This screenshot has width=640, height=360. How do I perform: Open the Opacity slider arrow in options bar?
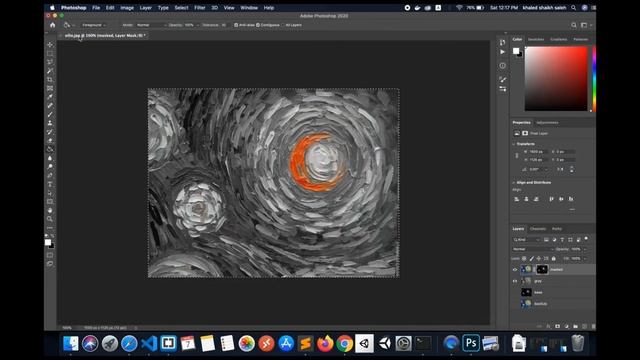[x=198, y=25]
